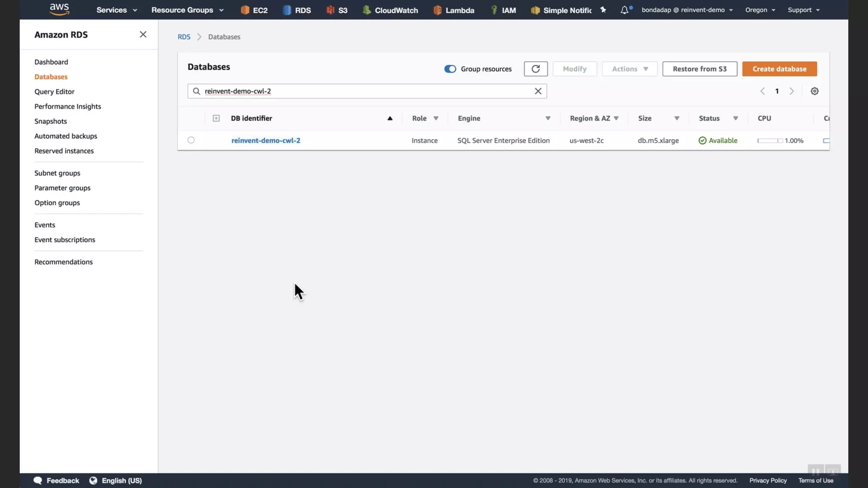
Task: Open Parameter groups in sidebar
Action: click(62, 188)
